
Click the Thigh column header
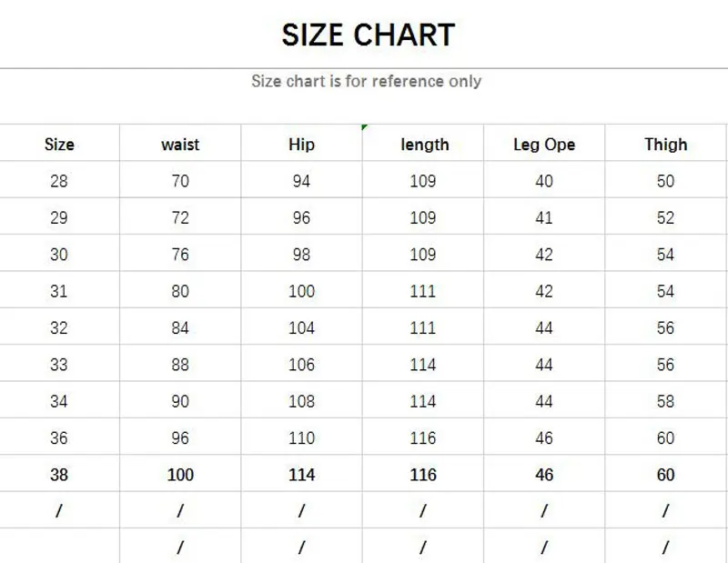coord(665,145)
